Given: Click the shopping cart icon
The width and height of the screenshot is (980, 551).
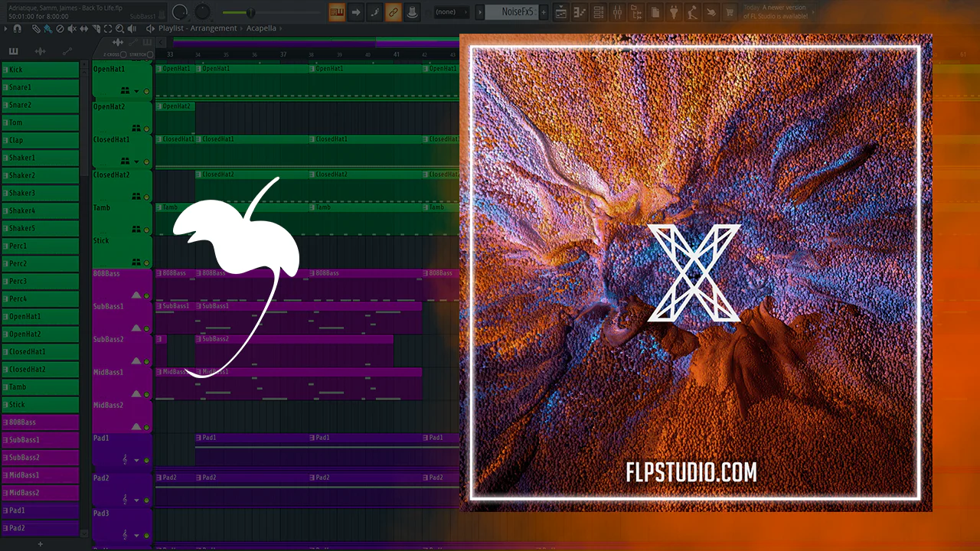Looking at the screenshot, I should point(730,12).
